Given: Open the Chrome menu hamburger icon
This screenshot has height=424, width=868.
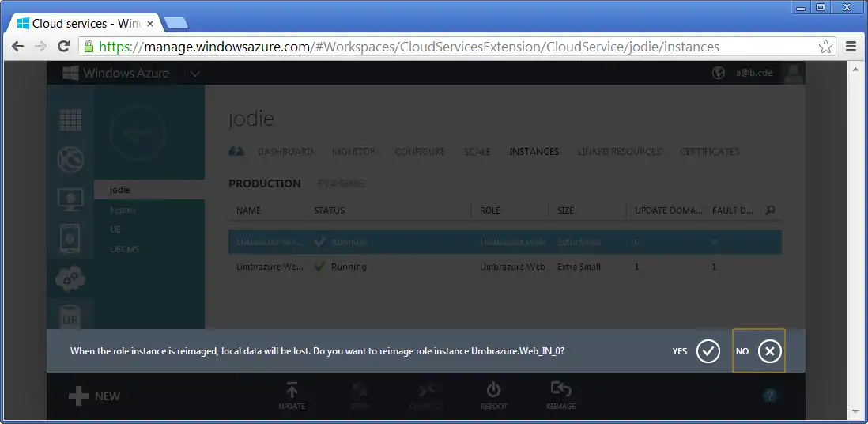Looking at the screenshot, I should click(851, 47).
